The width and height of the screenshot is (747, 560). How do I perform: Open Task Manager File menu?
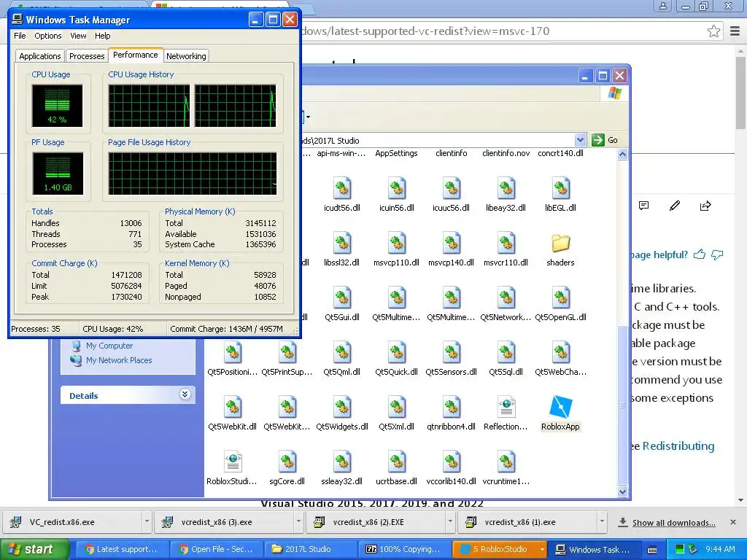click(x=20, y=36)
